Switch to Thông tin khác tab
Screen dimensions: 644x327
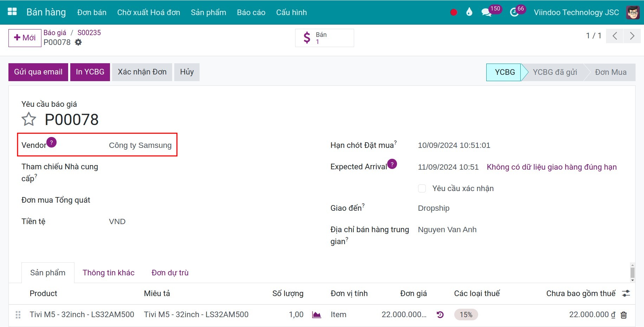pyautogui.click(x=109, y=273)
